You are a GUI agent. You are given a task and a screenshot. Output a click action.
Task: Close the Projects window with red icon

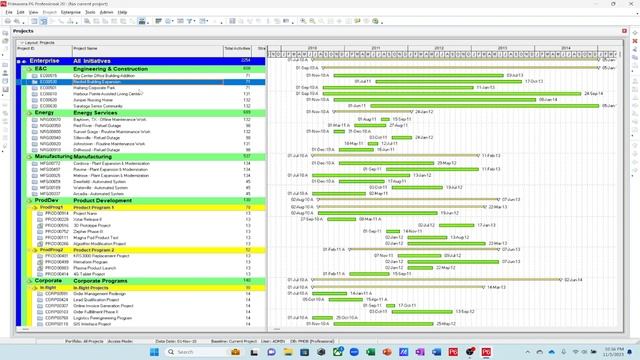coord(624,31)
